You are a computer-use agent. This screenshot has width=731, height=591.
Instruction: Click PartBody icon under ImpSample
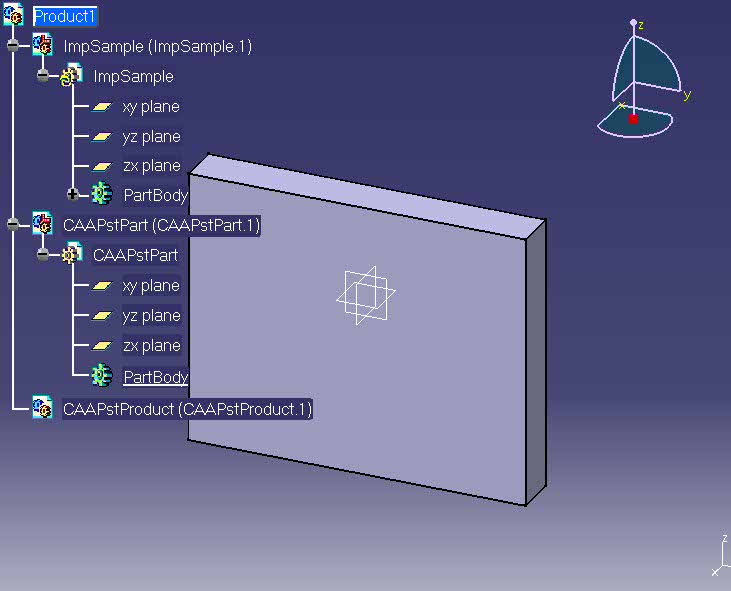pyautogui.click(x=102, y=194)
